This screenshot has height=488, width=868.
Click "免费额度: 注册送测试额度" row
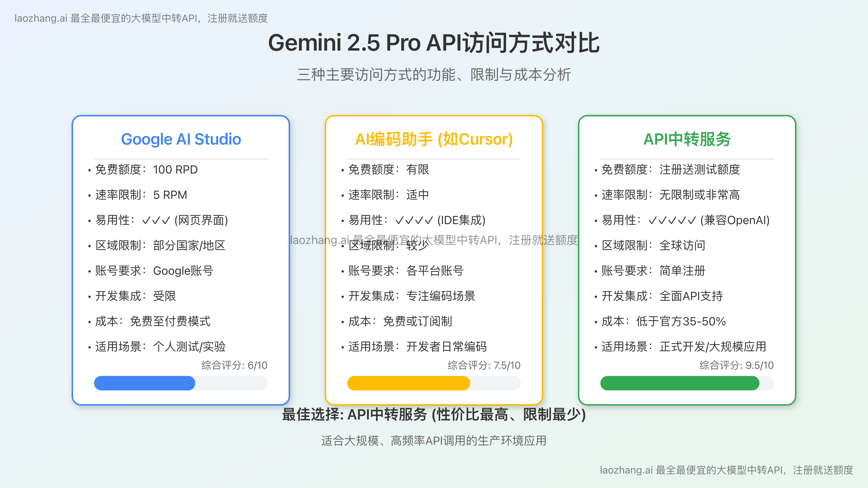point(667,169)
